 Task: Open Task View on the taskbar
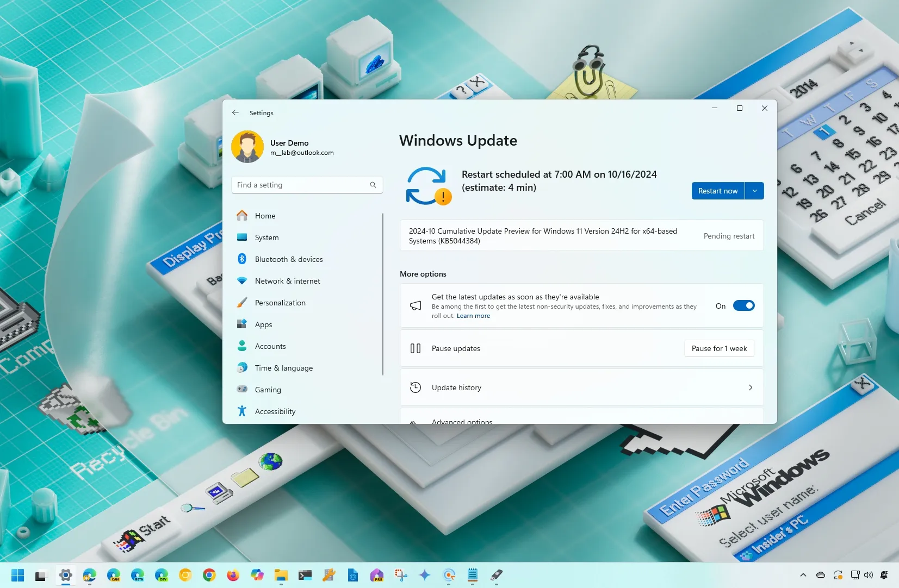(41, 575)
